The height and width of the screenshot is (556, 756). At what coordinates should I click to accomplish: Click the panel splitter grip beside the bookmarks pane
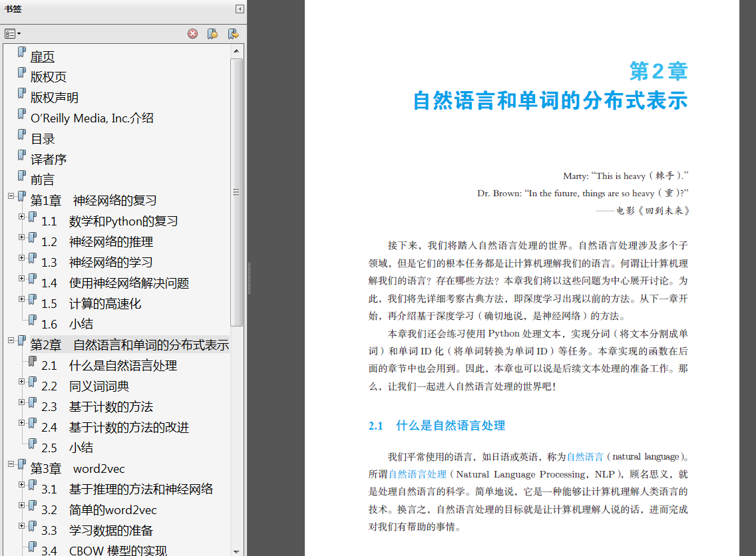[x=249, y=279]
